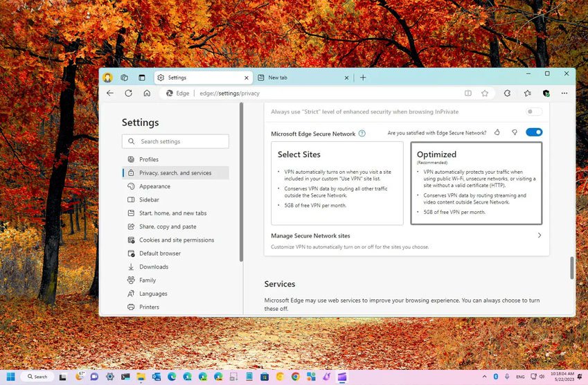This screenshot has width=588, height=385.
Task: Open the profile avatar icon
Action: pos(107,78)
